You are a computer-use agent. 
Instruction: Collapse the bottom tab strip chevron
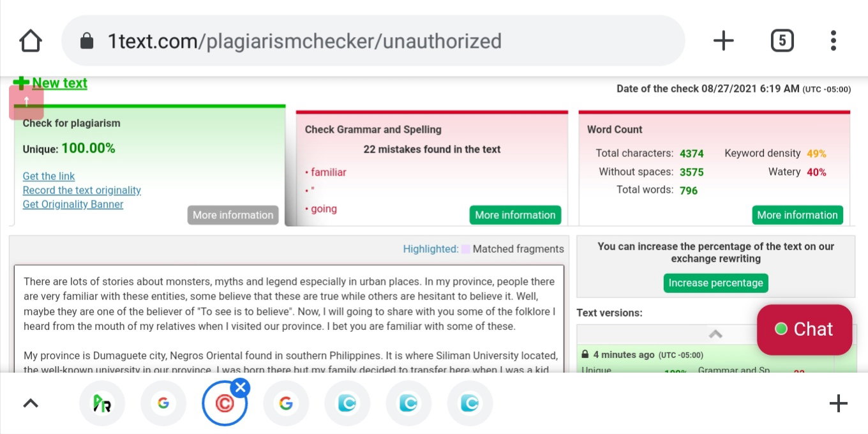tap(31, 403)
